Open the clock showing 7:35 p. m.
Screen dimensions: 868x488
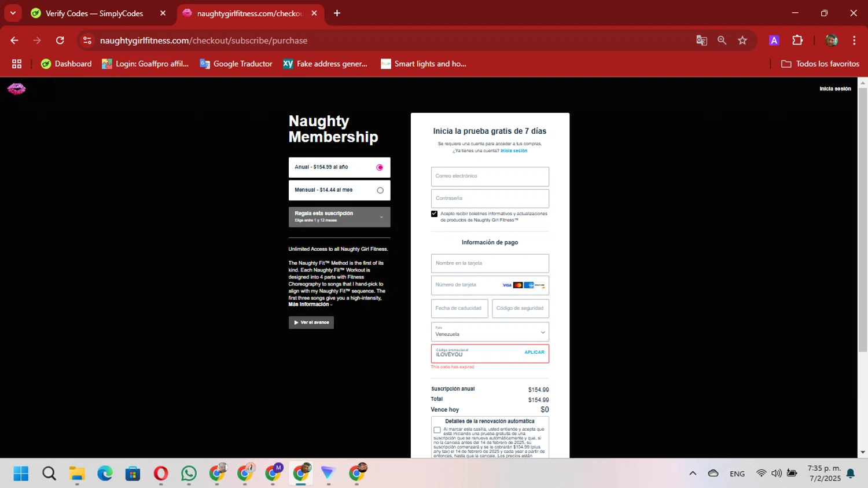pos(824,474)
